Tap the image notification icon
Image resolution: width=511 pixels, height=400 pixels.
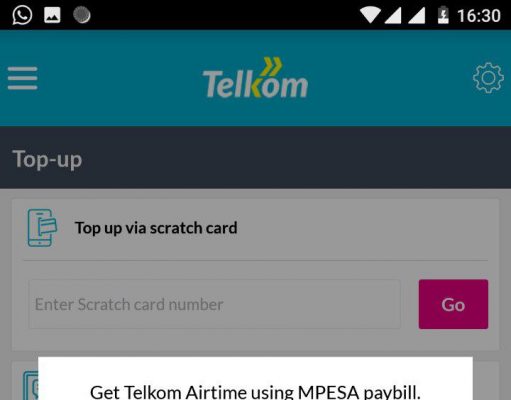click(52, 15)
